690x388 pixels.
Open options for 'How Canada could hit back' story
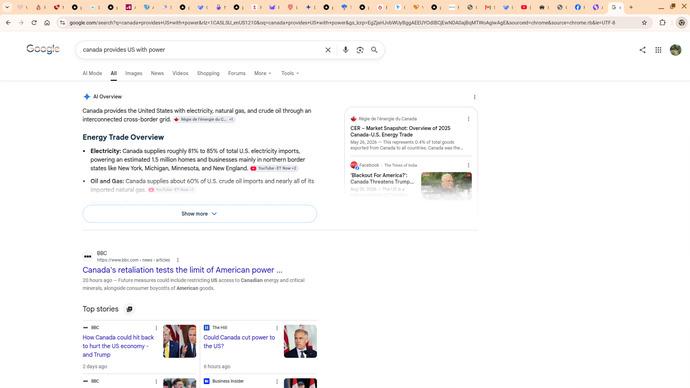pyautogui.click(x=156, y=328)
